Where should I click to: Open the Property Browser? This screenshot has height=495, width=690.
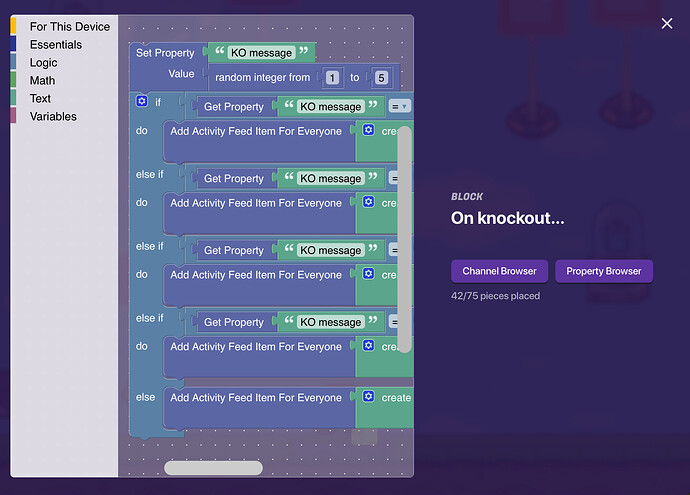604,271
